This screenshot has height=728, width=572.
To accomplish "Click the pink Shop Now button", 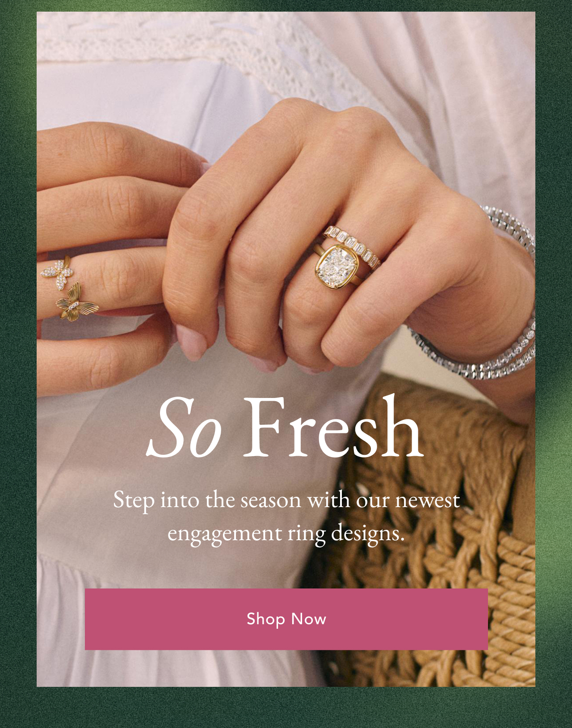I will tap(286, 619).
